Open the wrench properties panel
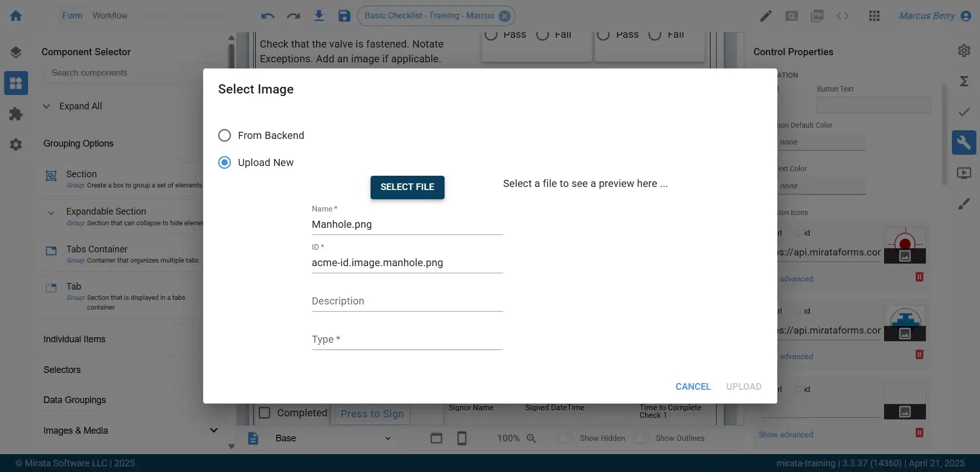 (x=964, y=143)
